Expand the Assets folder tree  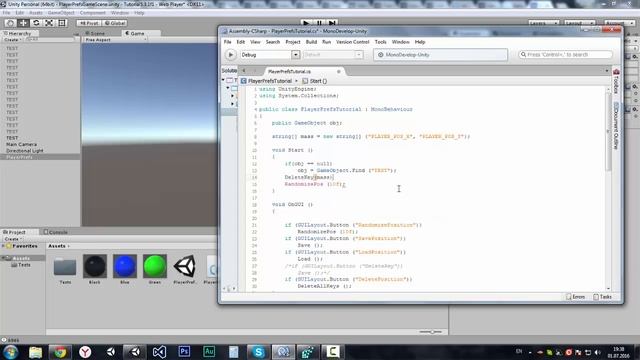click(x=3, y=258)
